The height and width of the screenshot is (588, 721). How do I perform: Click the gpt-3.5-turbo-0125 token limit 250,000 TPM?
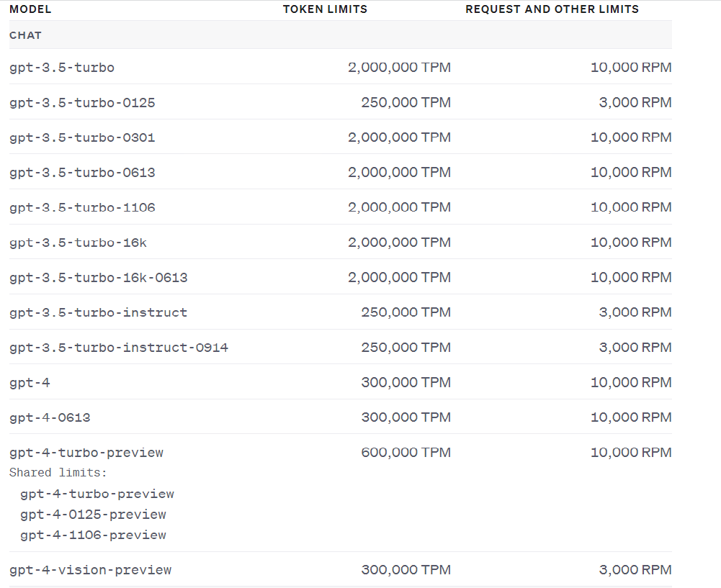coord(406,102)
